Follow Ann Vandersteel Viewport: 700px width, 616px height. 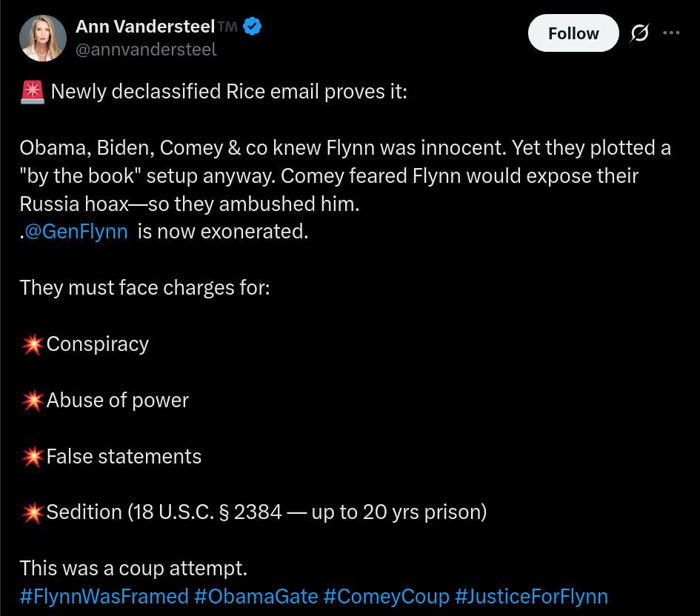coord(573,33)
